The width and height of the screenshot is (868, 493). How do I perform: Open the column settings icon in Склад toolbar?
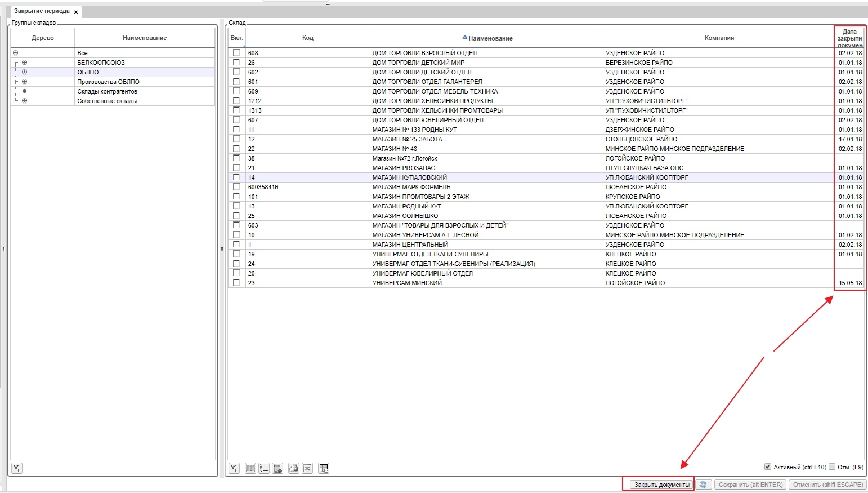[x=250, y=468]
